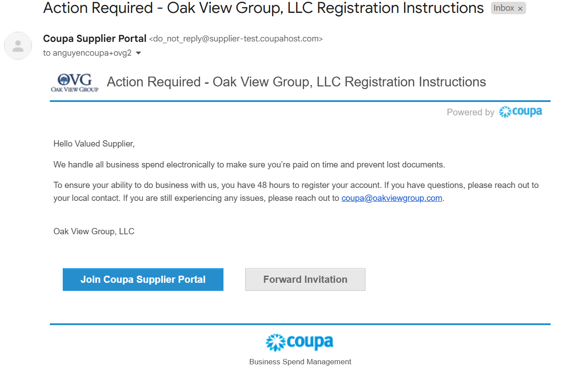
Task: Click the Coupa Supplier Portal sender name
Action: (95, 39)
